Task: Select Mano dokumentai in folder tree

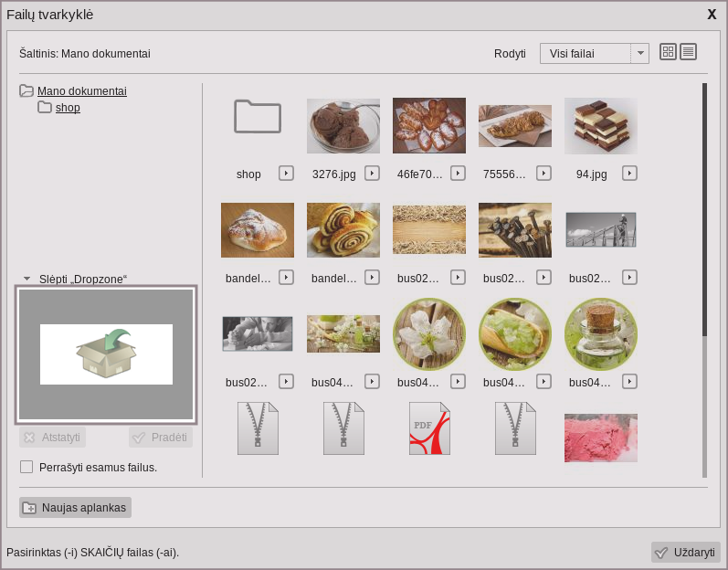Action: coord(81,91)
